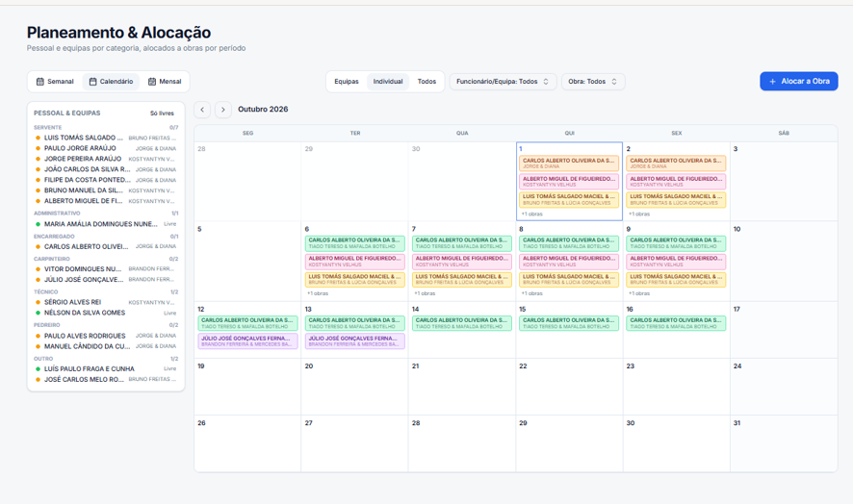Open Carlos Alberto green event on day 6
Screen dimensions: 853x504
tap(354, 243)
